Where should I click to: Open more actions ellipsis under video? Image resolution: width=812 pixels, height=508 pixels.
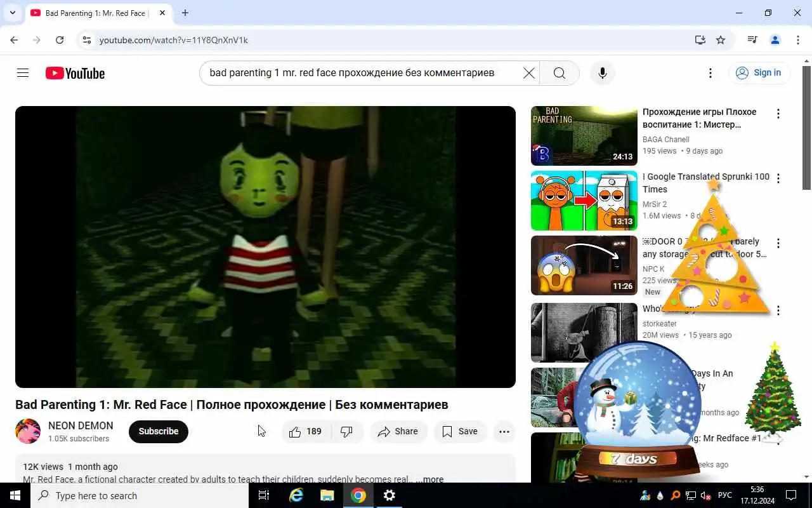click(x=504, y=431)
